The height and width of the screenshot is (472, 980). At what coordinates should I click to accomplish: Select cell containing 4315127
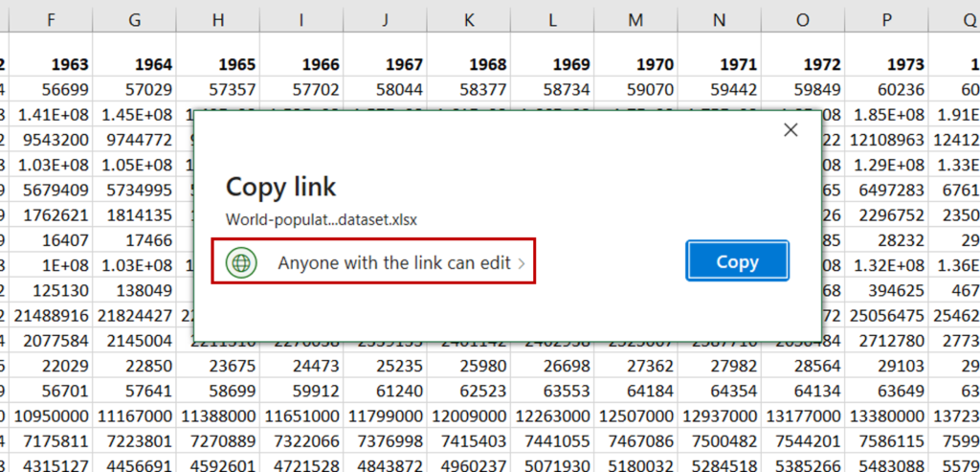51,464
